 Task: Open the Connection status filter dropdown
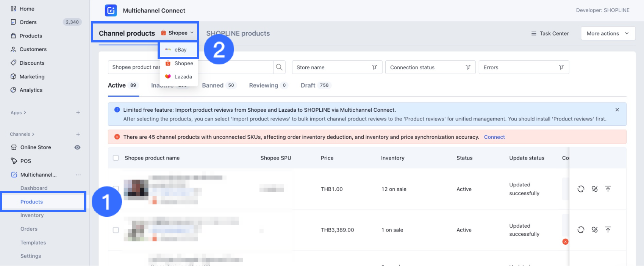[x=430, y=67]
